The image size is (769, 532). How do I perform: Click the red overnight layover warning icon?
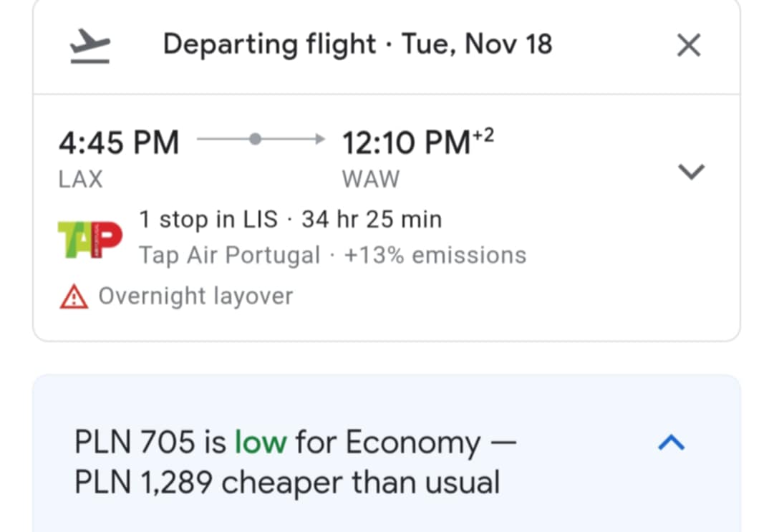74,296
